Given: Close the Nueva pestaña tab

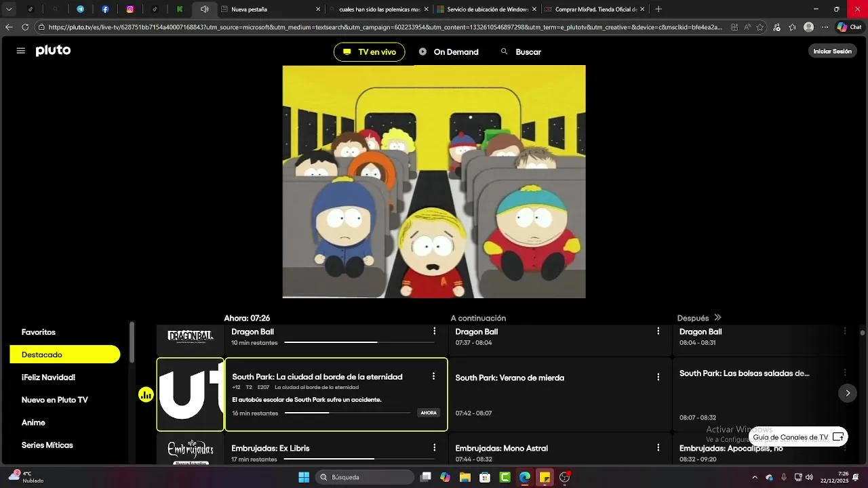Looking at the screenshot, I should pyautogui.click(x=318, y=9).
